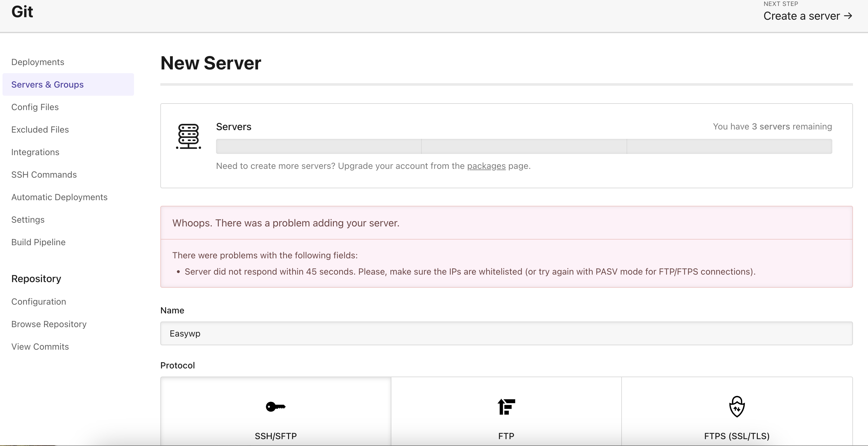Click the Settings sidebar item
Screen dimensions: 868x446
click(x=27, y=219)
